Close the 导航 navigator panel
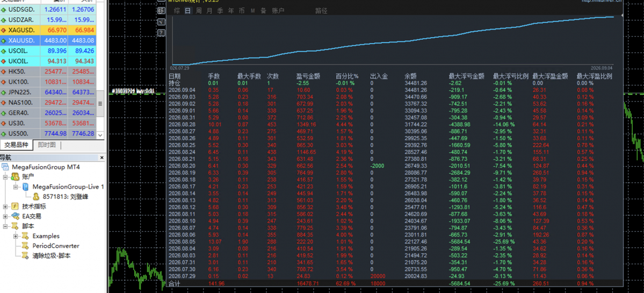Viewport: 644px width, 293px height. coord(102,158)
